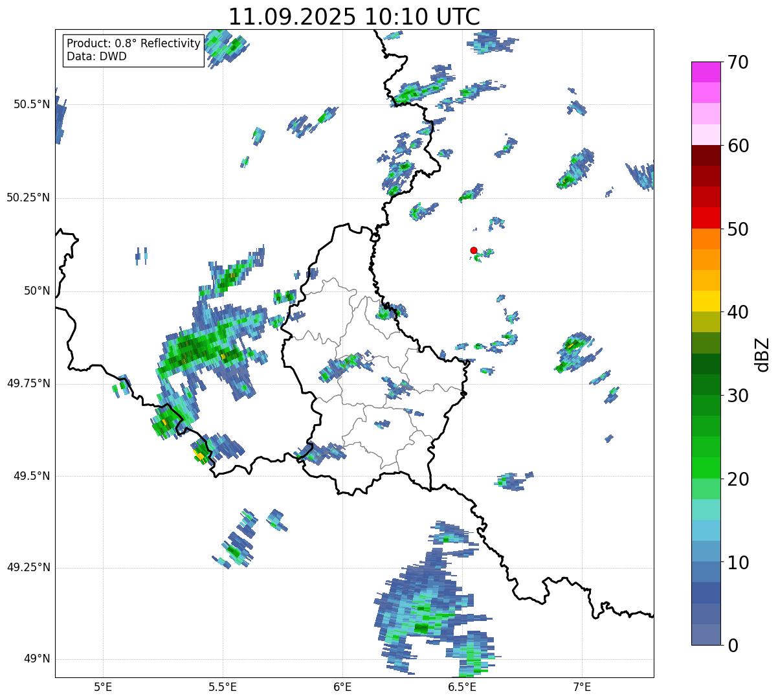Click the 'Data: DWD' text

[x=96, y=56]
